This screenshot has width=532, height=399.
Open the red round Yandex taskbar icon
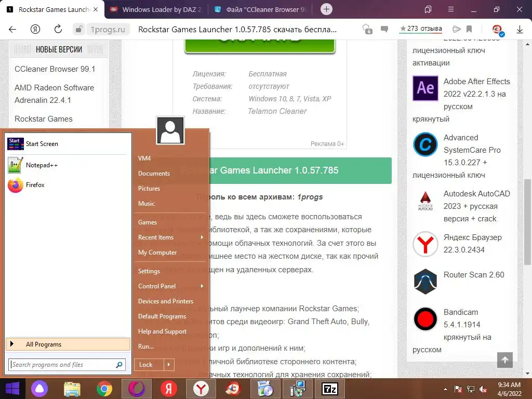click(169, 389)
